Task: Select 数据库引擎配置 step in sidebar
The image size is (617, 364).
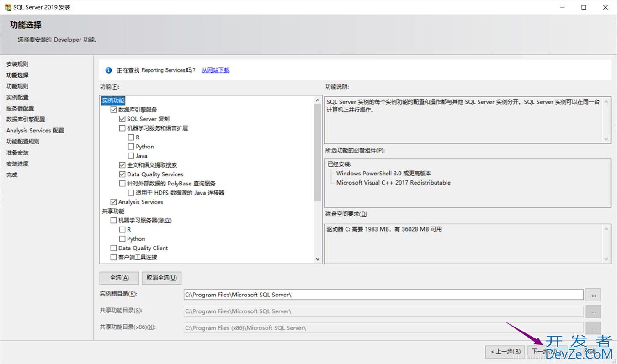Action: (26, 119)
